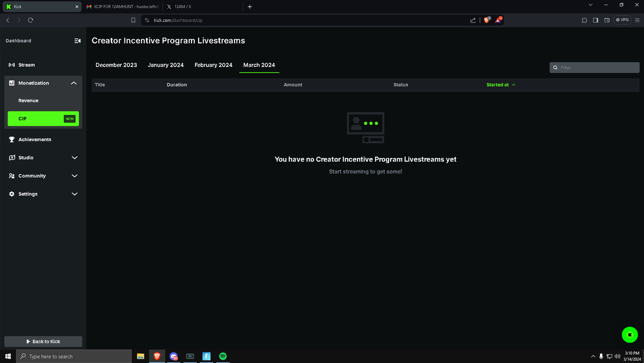This screenshot has height=363, width=644.
Task: Open the Windows Start menu
Action: pos(8,356)
